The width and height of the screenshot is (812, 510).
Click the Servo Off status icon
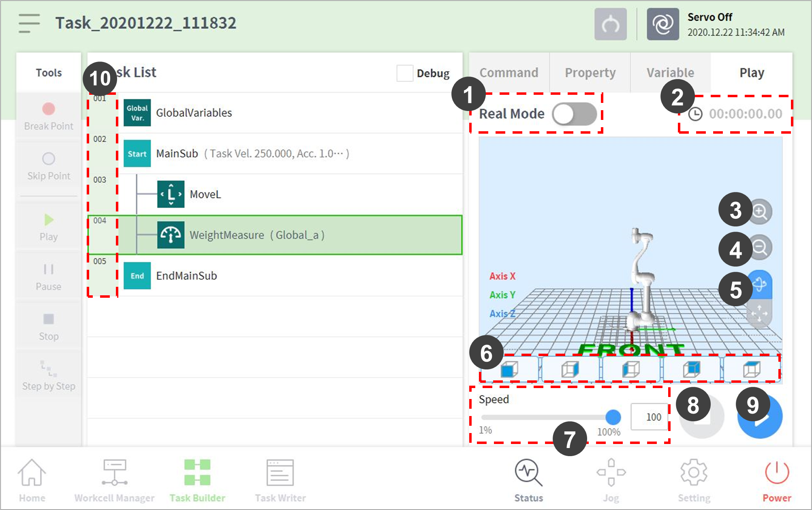tap(662, 24)
